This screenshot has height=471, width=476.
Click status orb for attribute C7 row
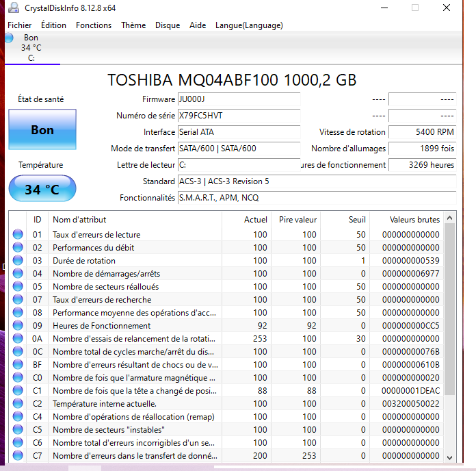point(18,455)
